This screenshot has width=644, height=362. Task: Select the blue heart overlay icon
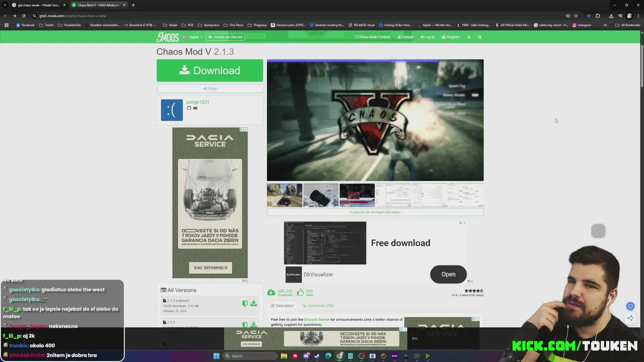pyautogui.click(x=630, y=306)
